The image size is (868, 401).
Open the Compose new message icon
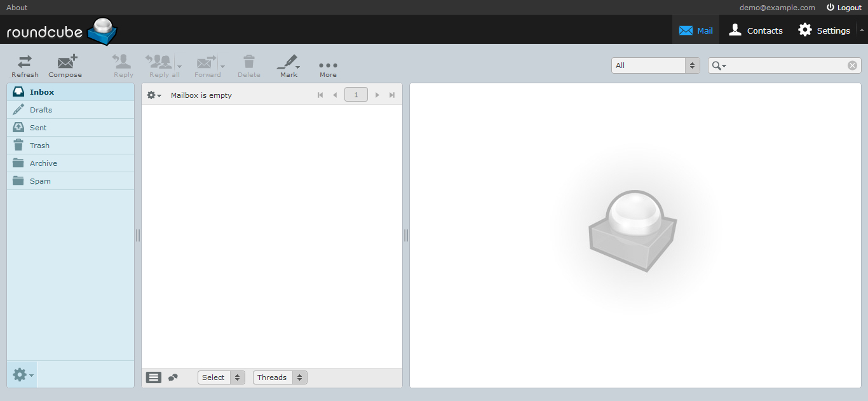(65, 64)
